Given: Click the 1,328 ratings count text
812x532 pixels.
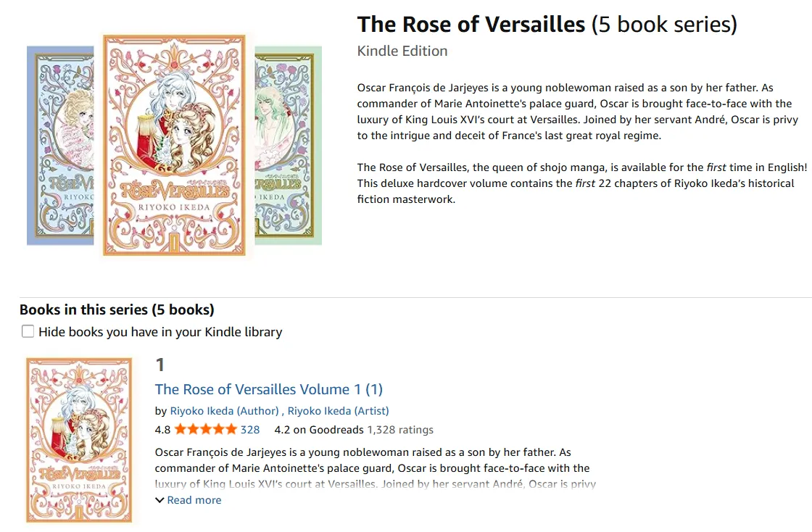Looking at the screenshot, I should click(400, 429).
